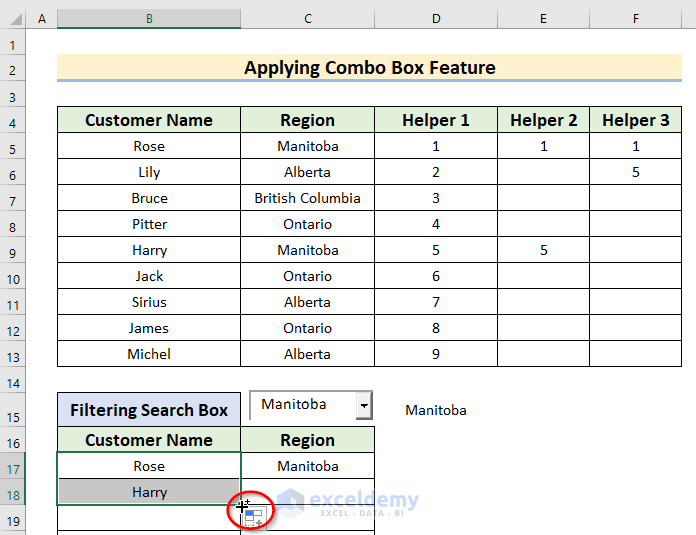Select Helper 2 value 1 in Rose's row
Image resolution: width=696 pixels, height=535 pixels.
pyautogui.click(x=543, y=146)
